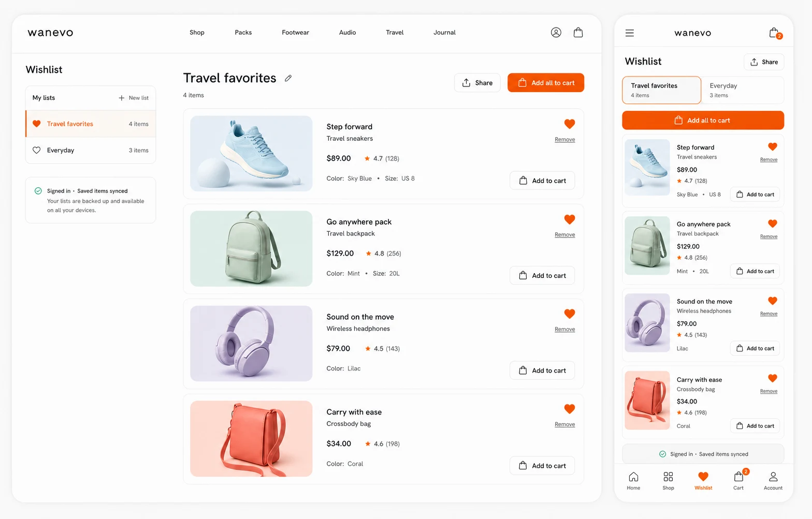The width and height of the screenshot is (812, 519).
Task: Select Travel favorites tab in mobile wishlist
Action: (662, 90)
